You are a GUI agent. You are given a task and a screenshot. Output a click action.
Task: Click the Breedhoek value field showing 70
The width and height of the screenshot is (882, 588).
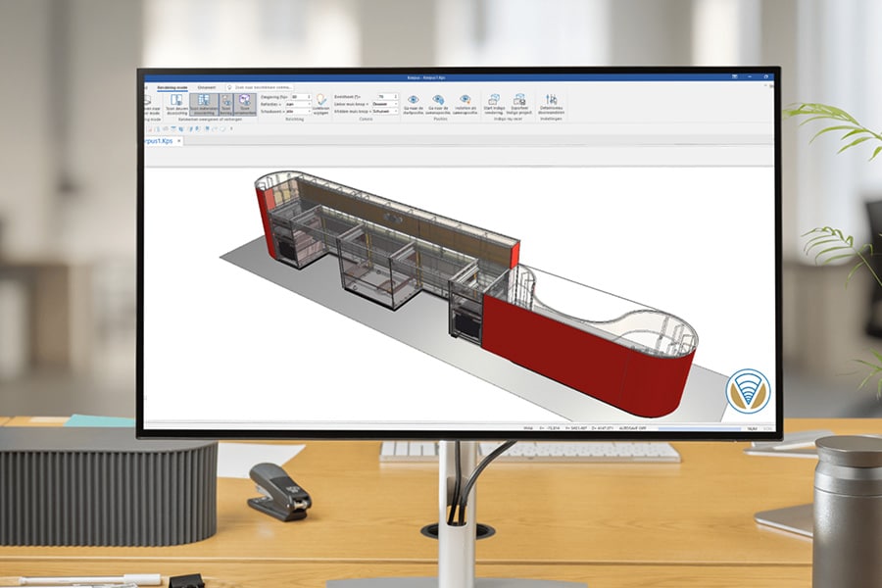(385, 97)
